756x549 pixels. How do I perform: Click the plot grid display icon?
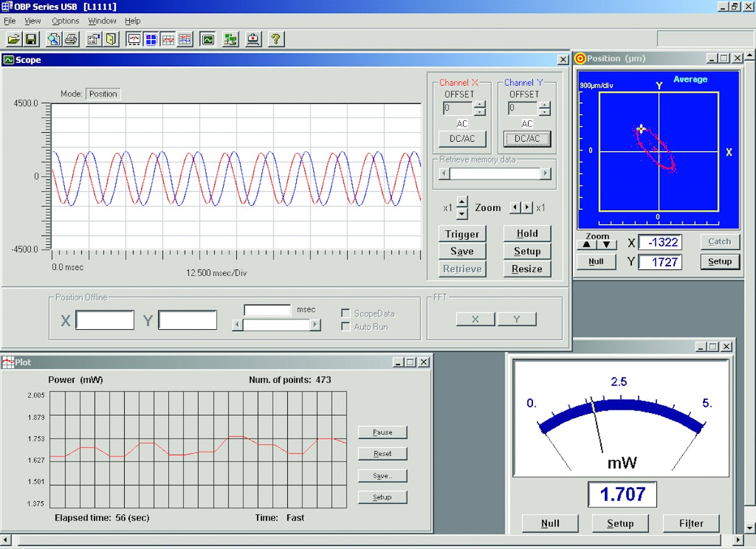click(168, 39)
